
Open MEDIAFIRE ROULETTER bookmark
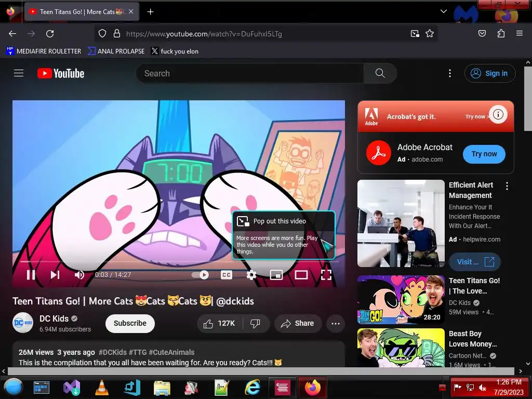point(44,51)
